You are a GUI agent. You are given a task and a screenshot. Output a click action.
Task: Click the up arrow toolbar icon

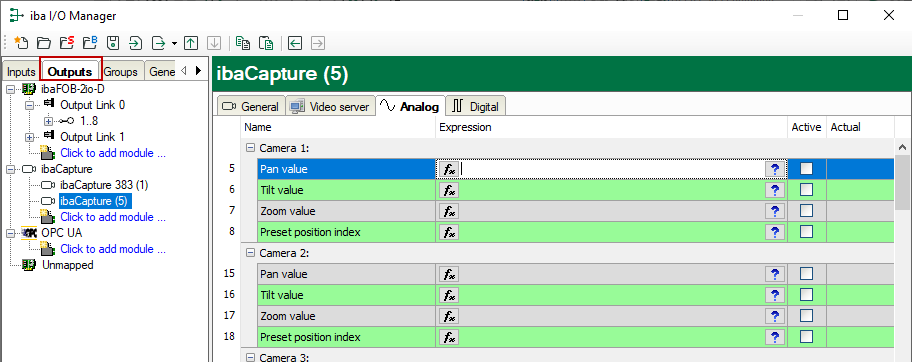click(190, 42)
